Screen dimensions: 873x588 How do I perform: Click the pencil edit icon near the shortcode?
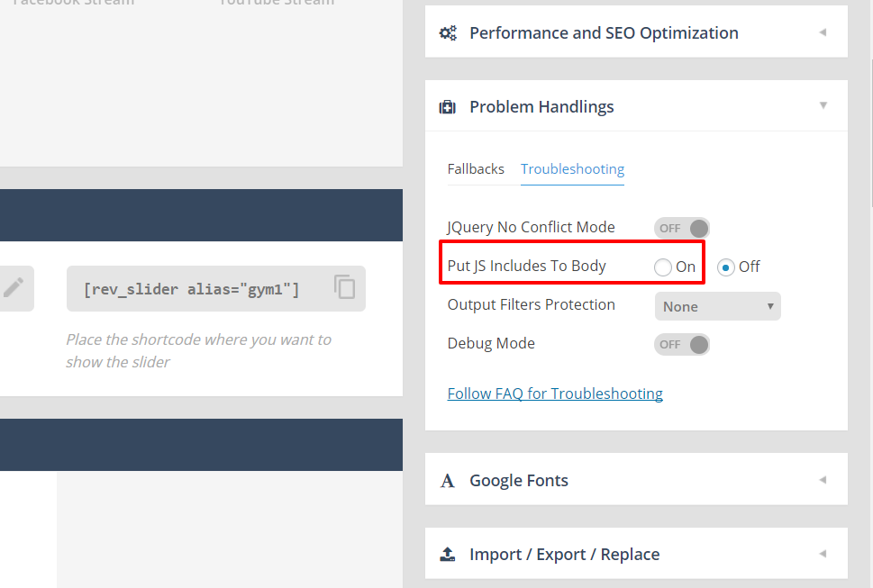[x=14, y=288]
